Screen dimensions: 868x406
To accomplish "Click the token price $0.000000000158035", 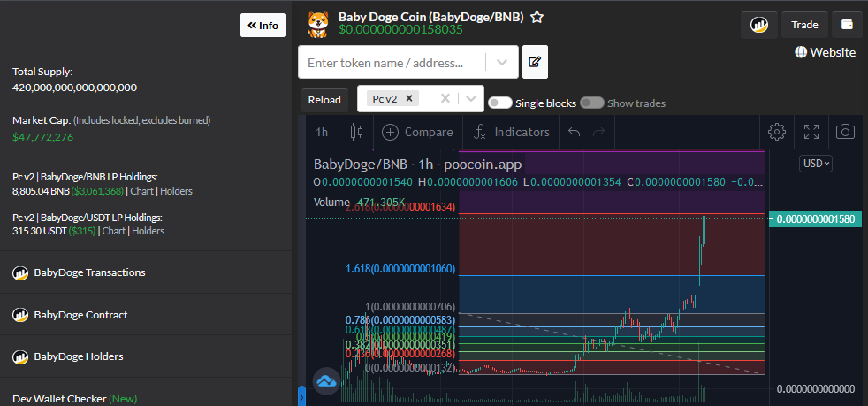I will tap(400, 29).
